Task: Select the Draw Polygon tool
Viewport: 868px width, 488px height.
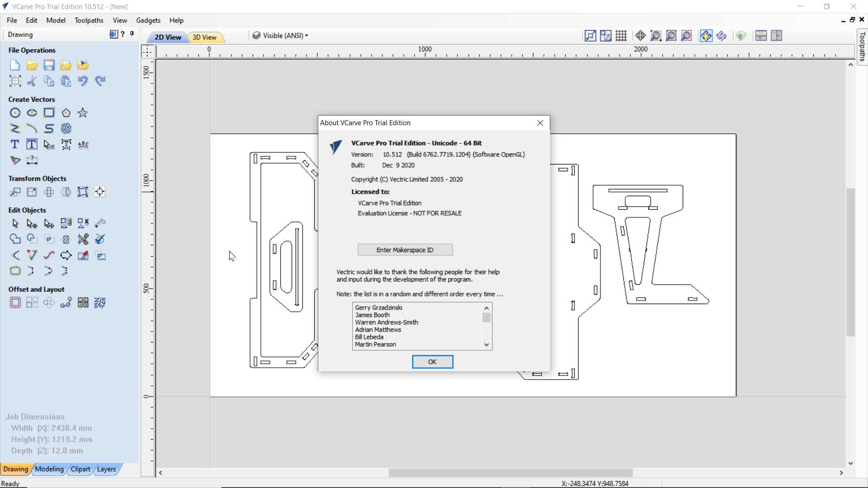Action: 66,113
